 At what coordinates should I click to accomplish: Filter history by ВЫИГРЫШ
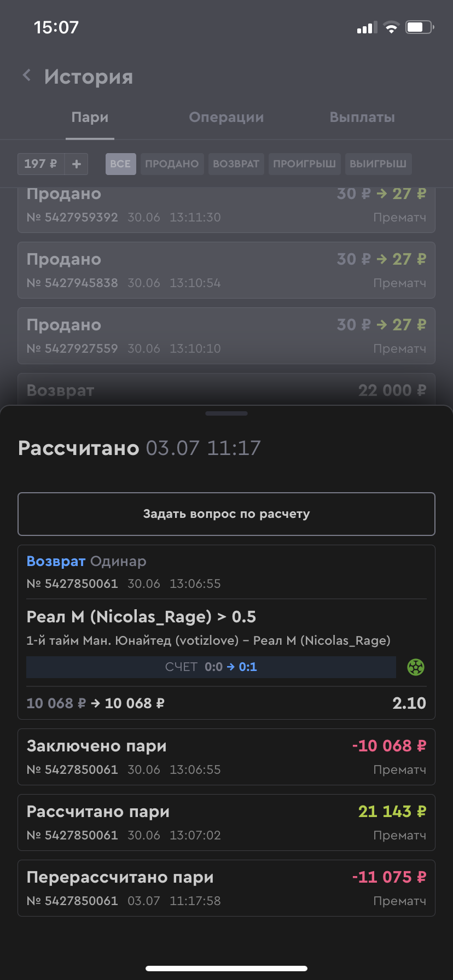378,164
